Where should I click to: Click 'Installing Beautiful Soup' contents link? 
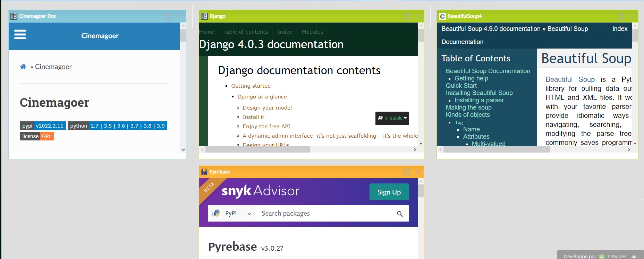tap(479, 93)
